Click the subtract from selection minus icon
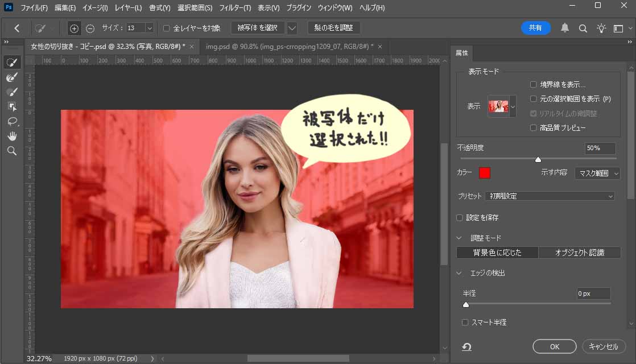 coord(90,28)
